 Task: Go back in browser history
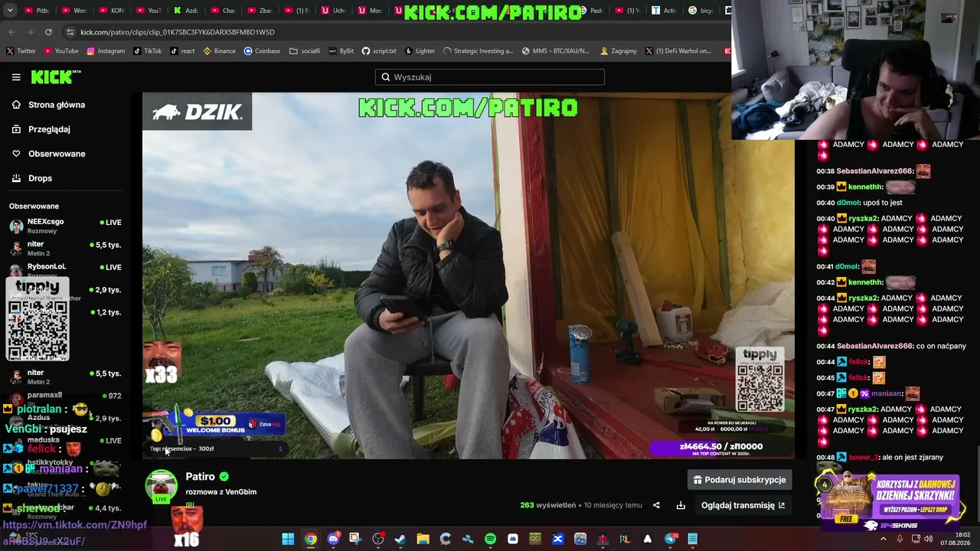(11, 32)
